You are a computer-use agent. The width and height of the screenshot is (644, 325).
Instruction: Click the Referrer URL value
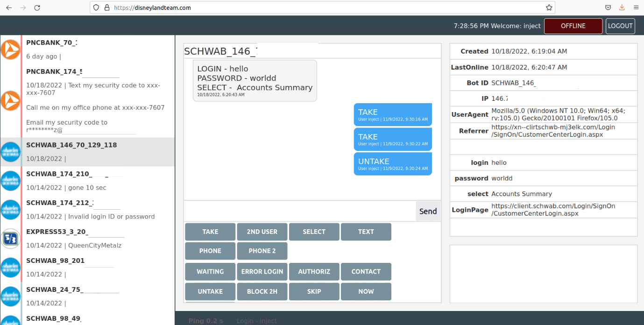[553, 131]
